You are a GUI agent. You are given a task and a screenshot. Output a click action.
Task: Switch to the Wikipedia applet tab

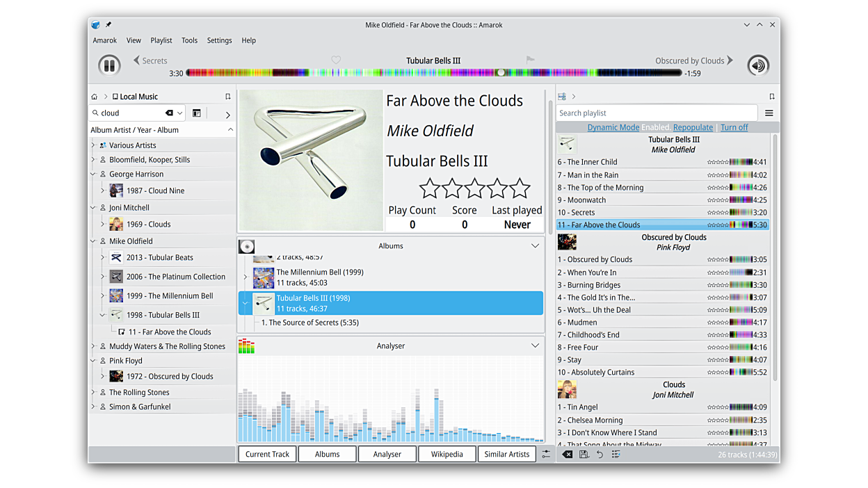point(447,454)
